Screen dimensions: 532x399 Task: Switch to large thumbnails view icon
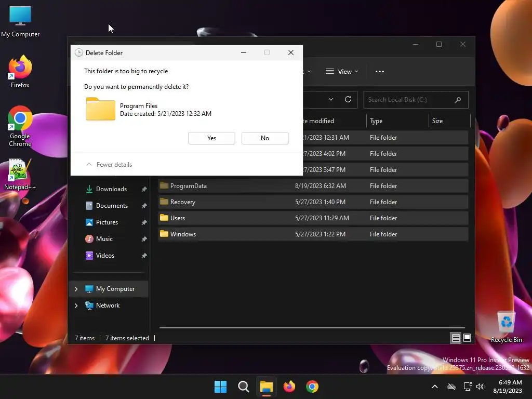pos(467,338)
